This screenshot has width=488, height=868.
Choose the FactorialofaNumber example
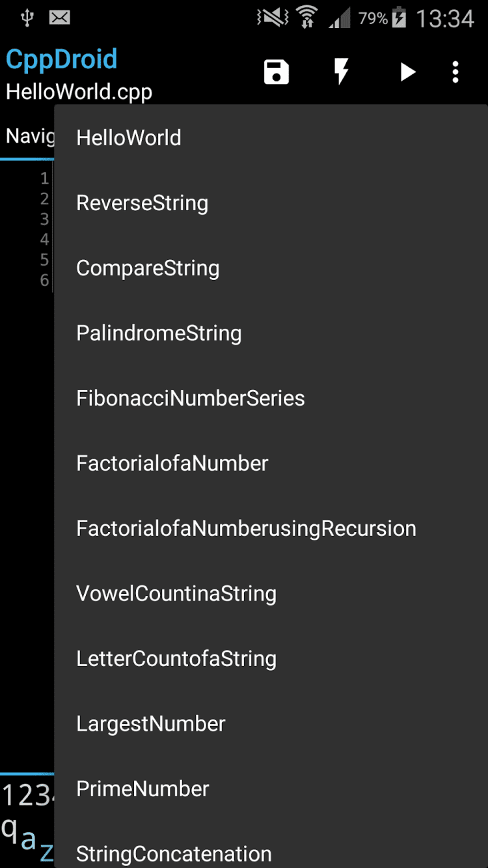(172, 464)
